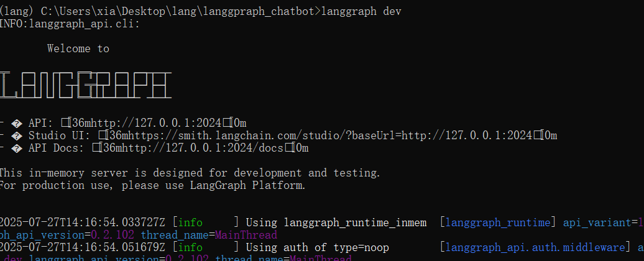Click the LANGGRAPH ASCII art banner
This screenshot has height=261, width=644.
click(85, 85)
